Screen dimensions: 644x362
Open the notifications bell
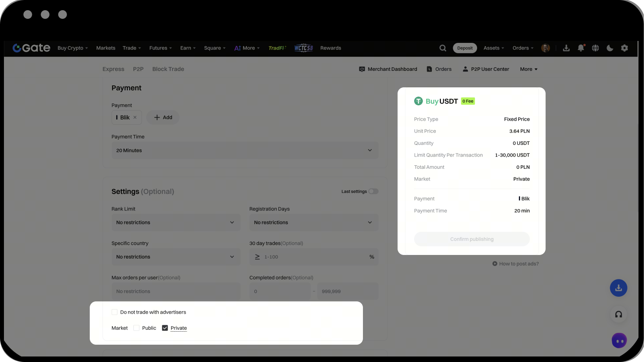click(x=581, y=48)
